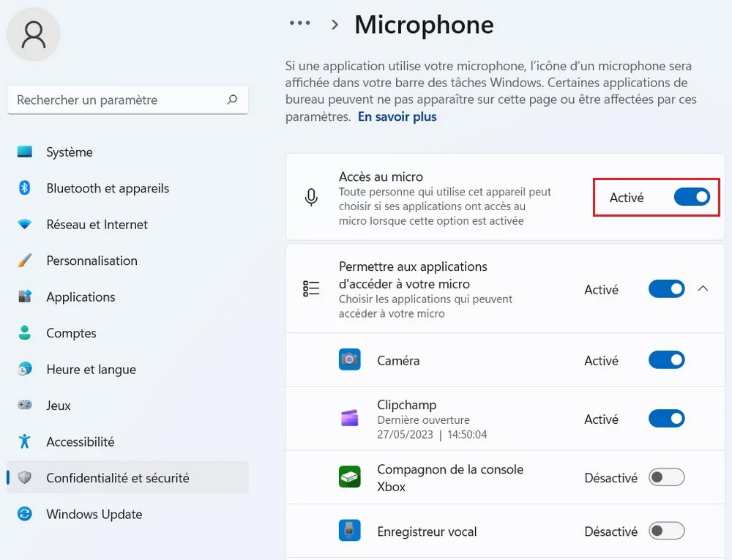Enable microphone for Compagnon de la console Xbox
This screenshot has height=560, width=732.
pyautogui.click(x=666, y=477)
